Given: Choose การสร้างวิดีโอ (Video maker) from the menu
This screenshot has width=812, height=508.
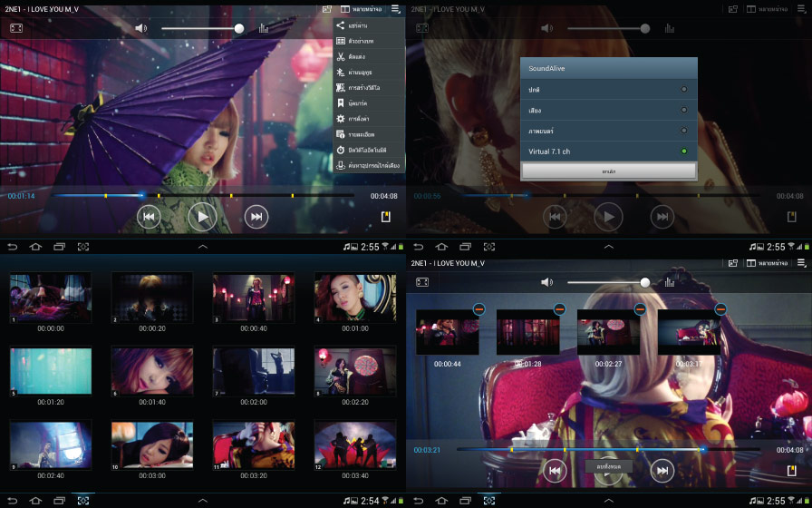Looking at the screenshot, I should (x=369, y=88).
